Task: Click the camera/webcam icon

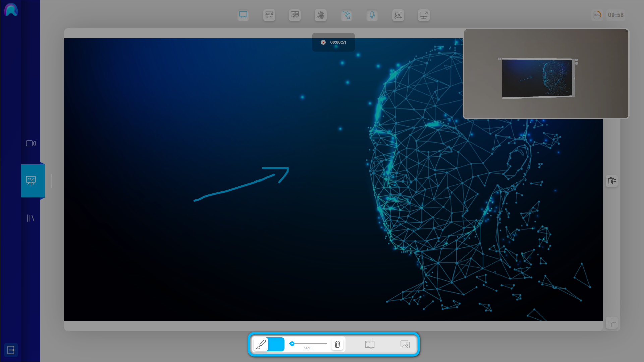Action: pos(31,143)
